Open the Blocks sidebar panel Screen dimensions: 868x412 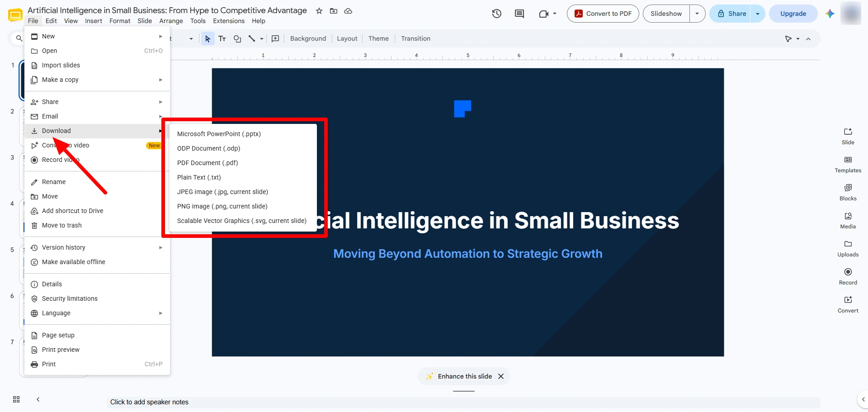[848, 192]
